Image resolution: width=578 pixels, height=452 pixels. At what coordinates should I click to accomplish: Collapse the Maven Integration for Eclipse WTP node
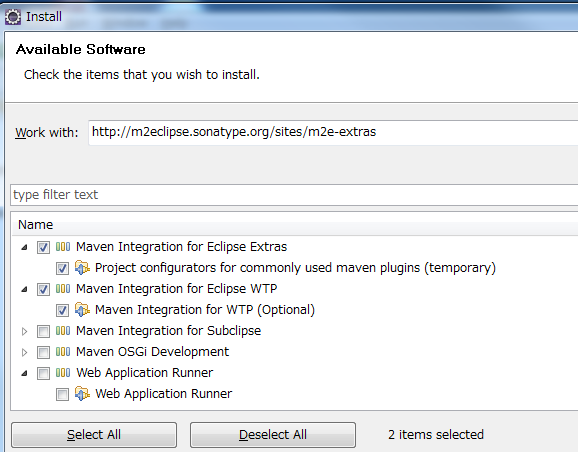(24, 289)
